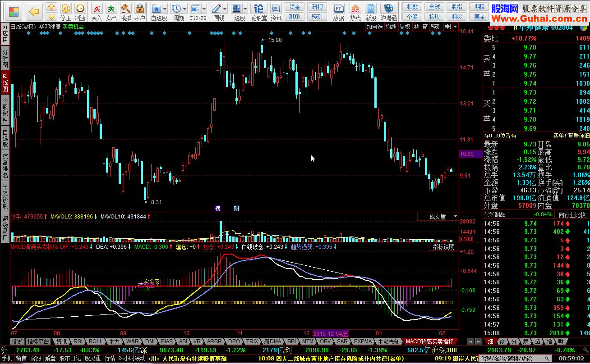
Task: Expand the 画线 drawing tools dropdown arrow
Action: pyautogui.click(x=225, y=9)
